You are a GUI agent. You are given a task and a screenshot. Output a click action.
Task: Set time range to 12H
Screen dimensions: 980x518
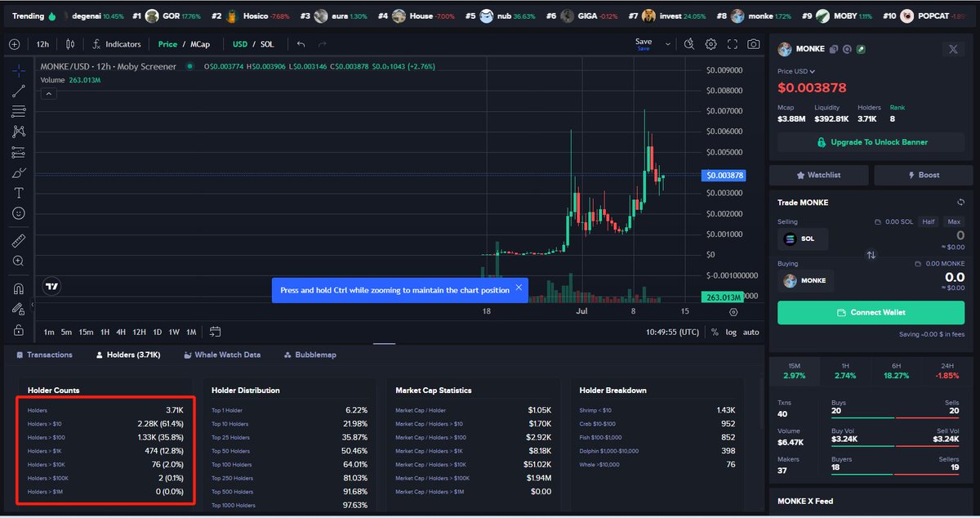[140, 332]
